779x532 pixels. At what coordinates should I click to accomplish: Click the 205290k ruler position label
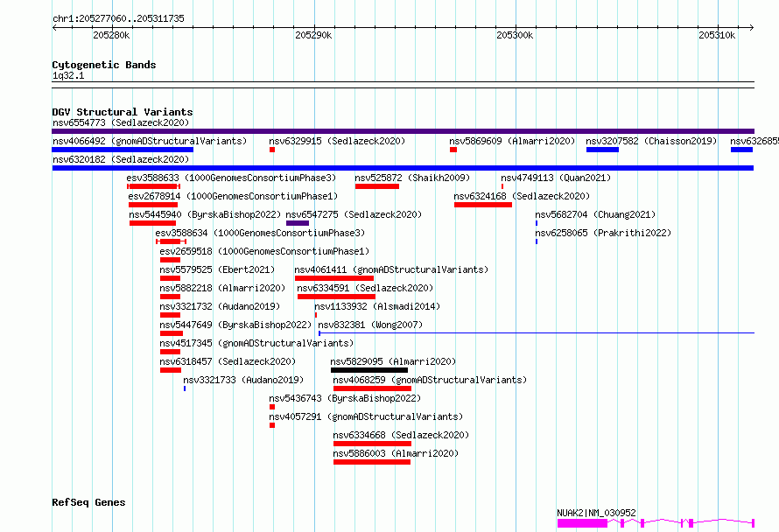[x=313, y=35]
